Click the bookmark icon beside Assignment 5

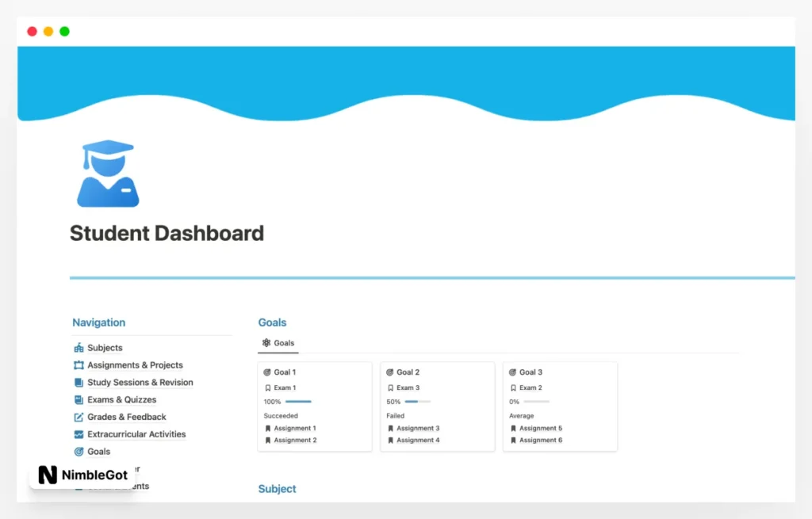point(513,429)
